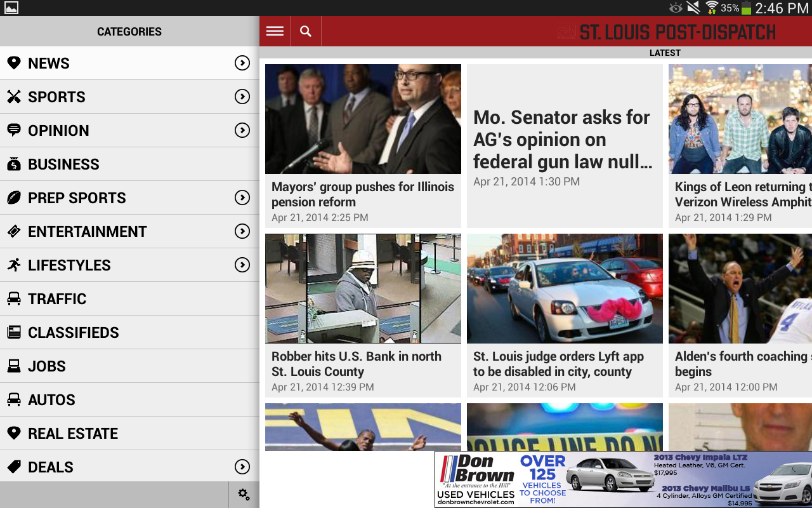Read 'Alden's fourth coaching' headline
Image resolution: width=812 pixels, height=508 pixels.
743,364
